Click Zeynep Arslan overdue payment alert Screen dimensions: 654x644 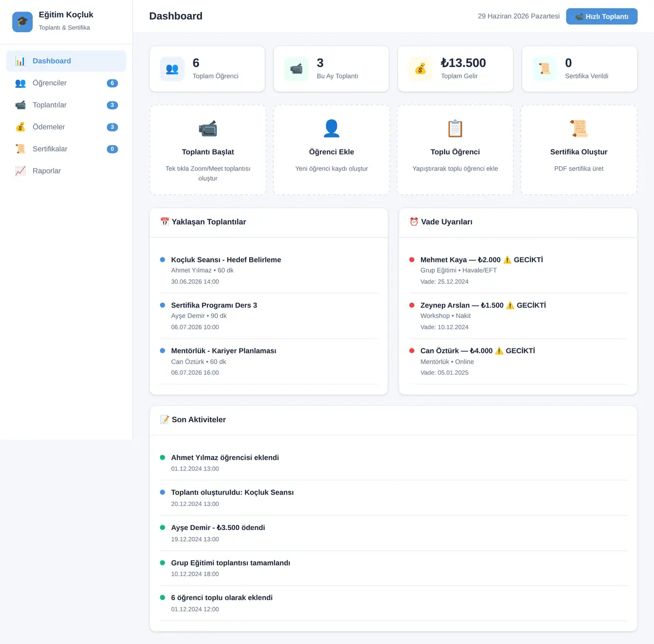[x=518, y=316]
